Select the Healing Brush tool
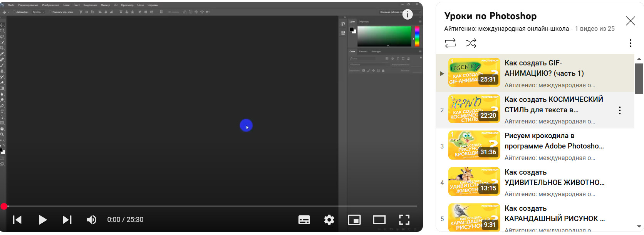 [x=2, y=59]
